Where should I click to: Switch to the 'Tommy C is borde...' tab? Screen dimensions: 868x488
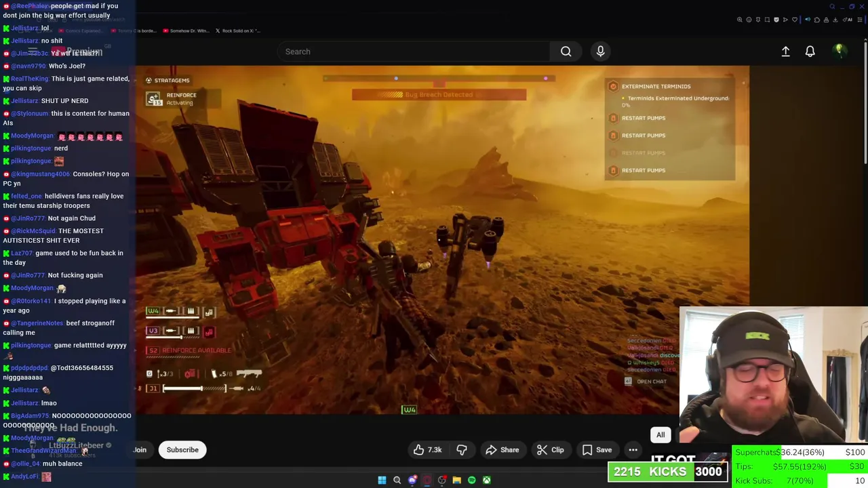pos(134,30)
